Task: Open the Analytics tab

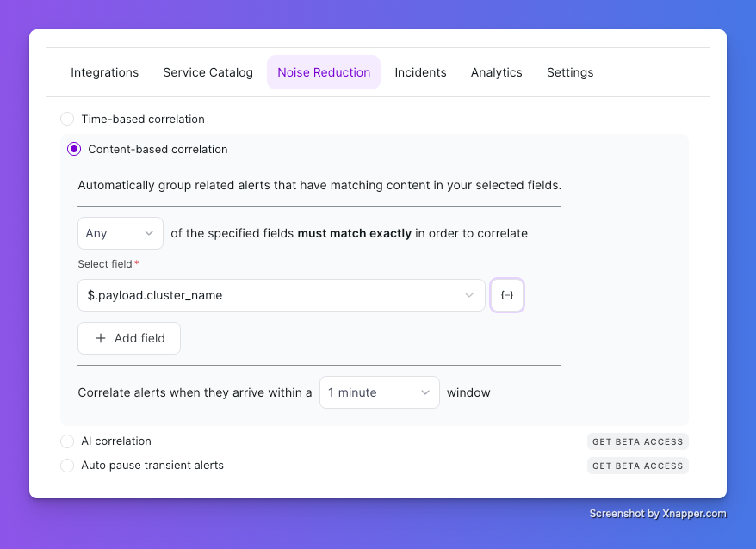Action: (x=497, y=72)
